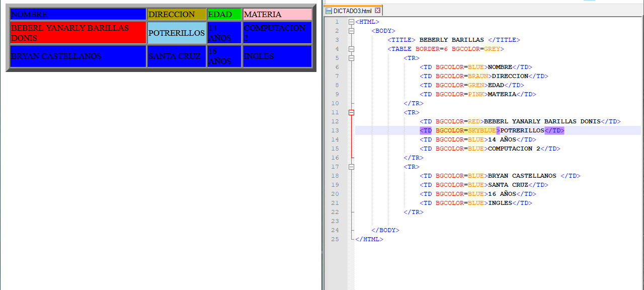The height and width of the screenshot is (290, 644).
Task: Click the COMPUTACION 2 cell in the rendered table
Action: tap(277, 33)
